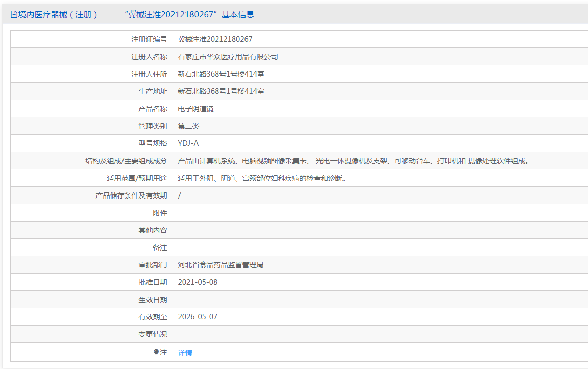Click the 变更情况 row label
588x369 pixels.
tap(153, 334)
